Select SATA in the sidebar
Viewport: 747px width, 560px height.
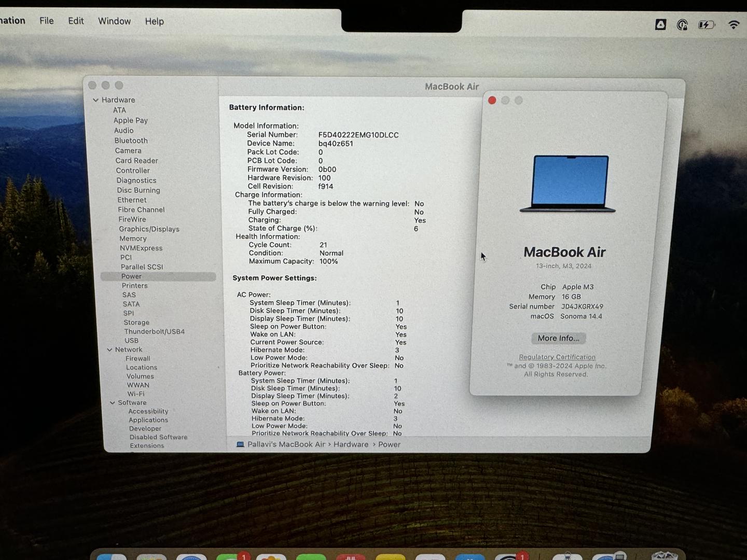[131, 304]
